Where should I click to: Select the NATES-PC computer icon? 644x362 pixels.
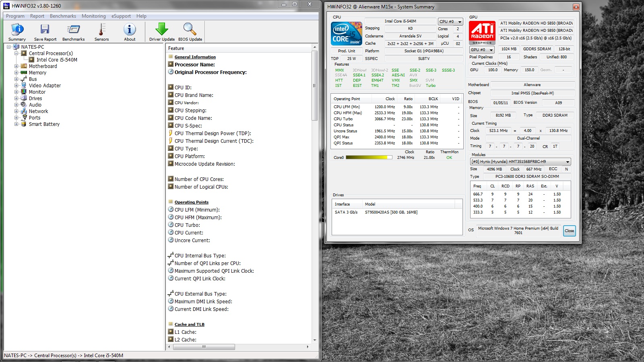[16, 47]
